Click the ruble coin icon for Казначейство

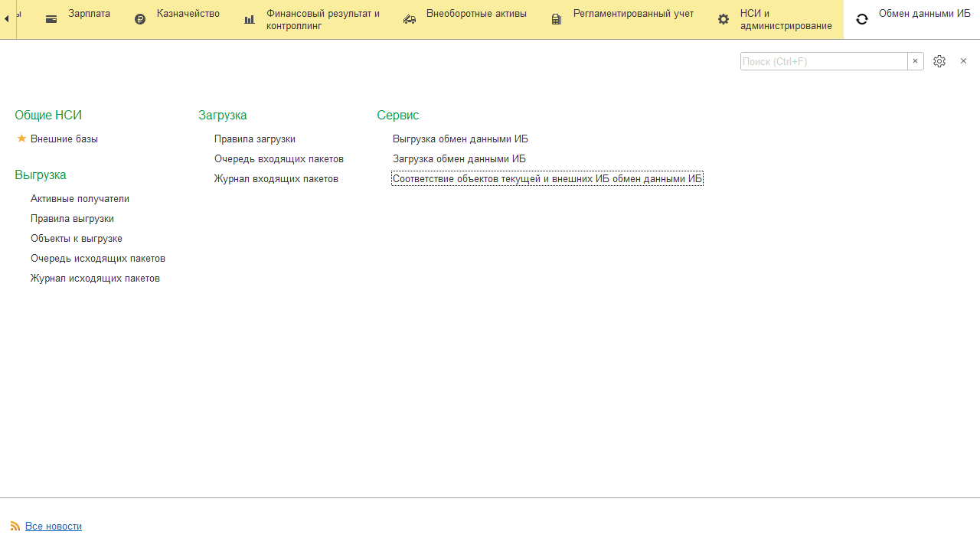click(x=140, y=19)
